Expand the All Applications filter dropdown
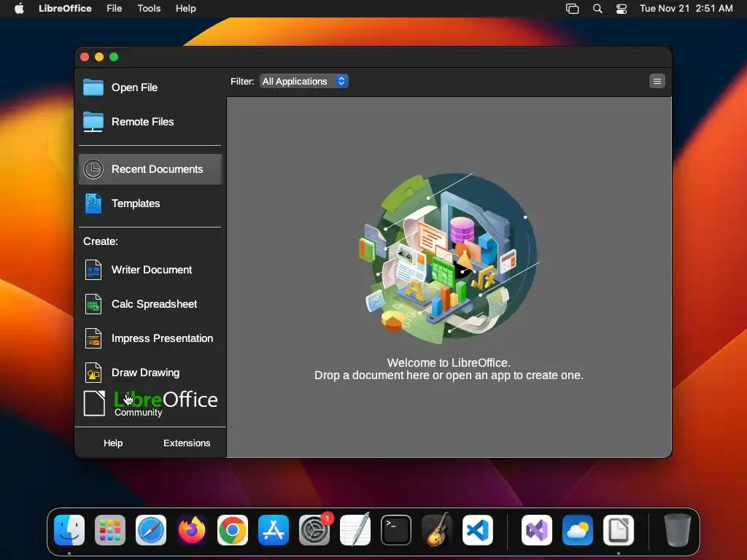 coord(304,82)
